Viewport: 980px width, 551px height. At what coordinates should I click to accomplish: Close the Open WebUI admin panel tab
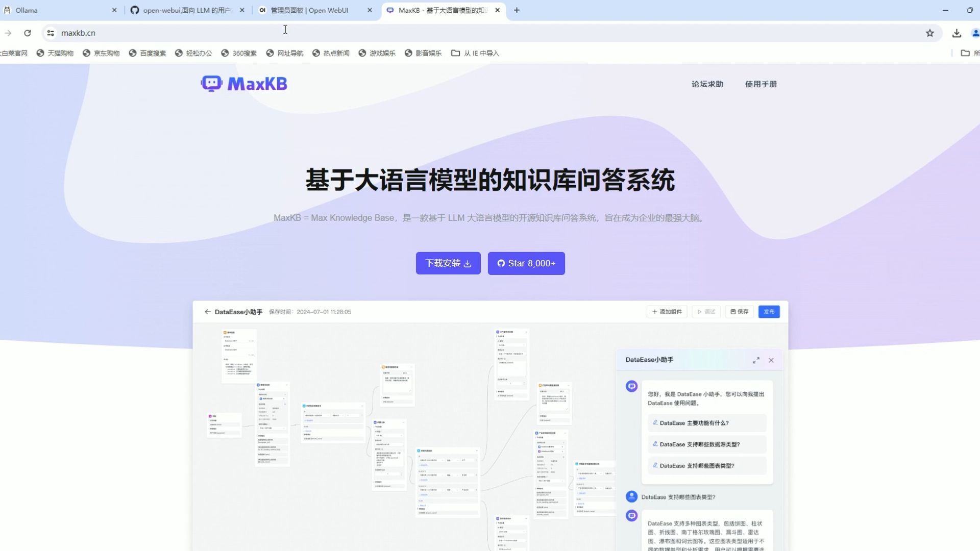pyautogui.click(x=370, y=10)
